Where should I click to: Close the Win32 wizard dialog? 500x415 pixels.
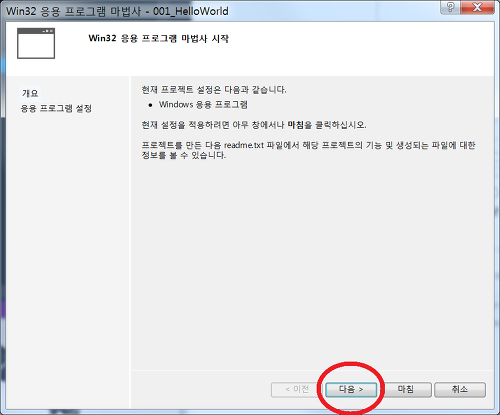pyautogui.click(x=477, y=7)
